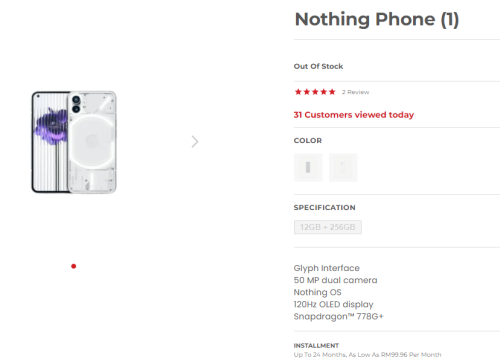This screenshot has height=364, width=500.
Task: Click the Glyph Interface feature line
Action: point(327,268)
